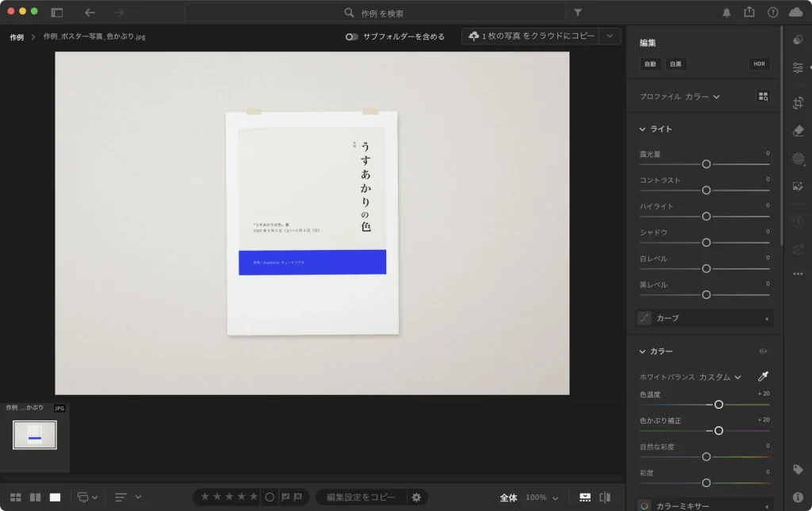Open the Info panel icon
The height and width of the screenshot is (511, 812).
[798, 497]
